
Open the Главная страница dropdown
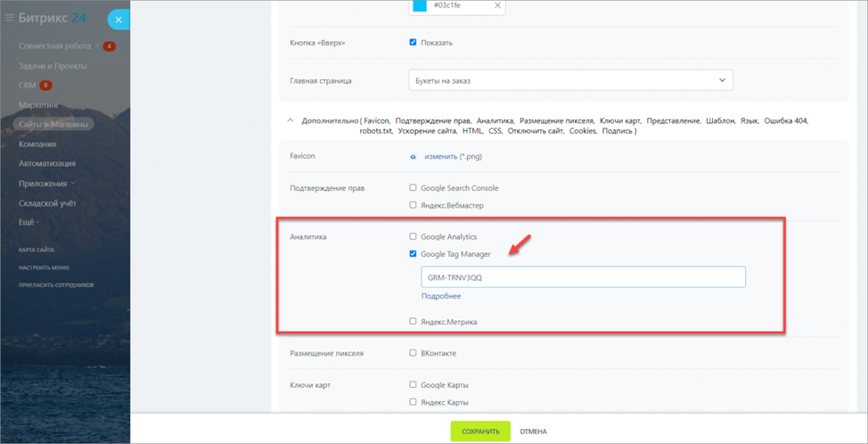[570, 80]
